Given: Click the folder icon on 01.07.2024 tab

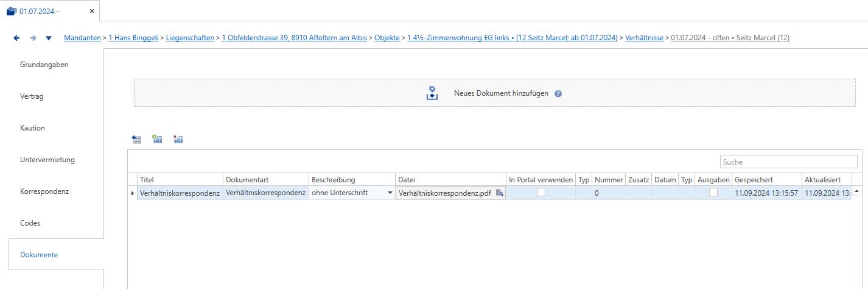Looking at the screenshot, I should pyautogui.click(x=11, y=11).
